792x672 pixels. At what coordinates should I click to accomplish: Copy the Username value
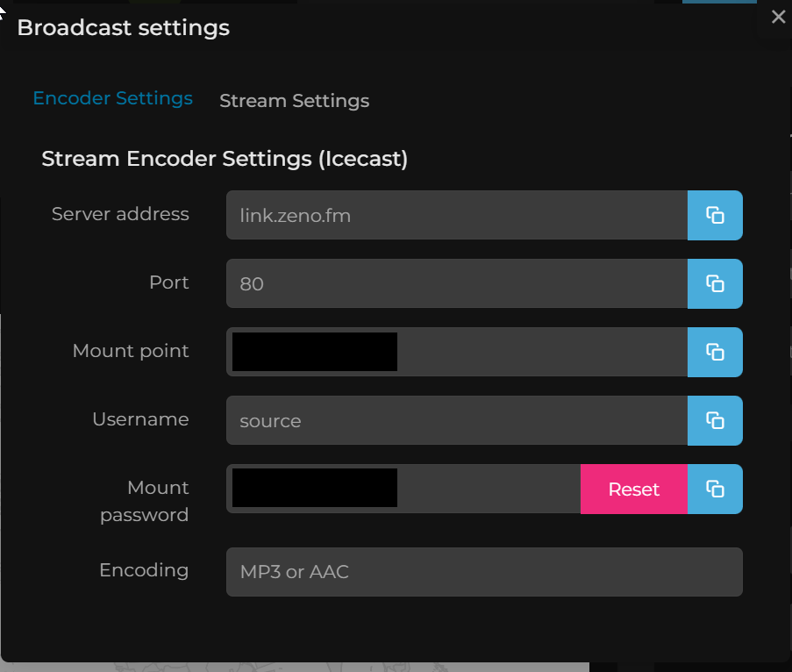(715, 420)
